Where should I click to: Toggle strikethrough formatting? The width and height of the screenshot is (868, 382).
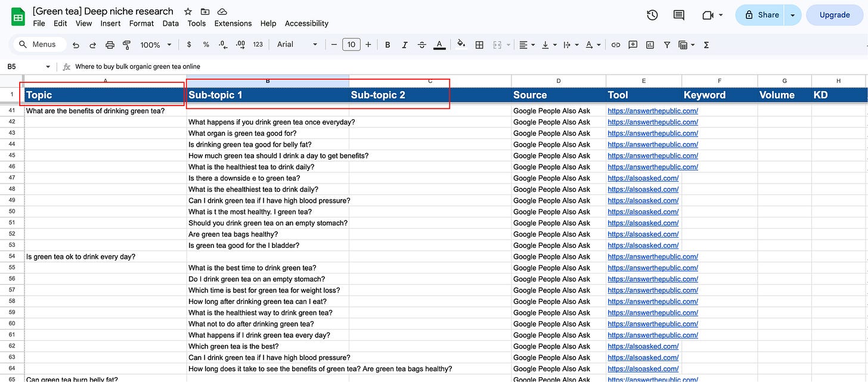point(422,45)
